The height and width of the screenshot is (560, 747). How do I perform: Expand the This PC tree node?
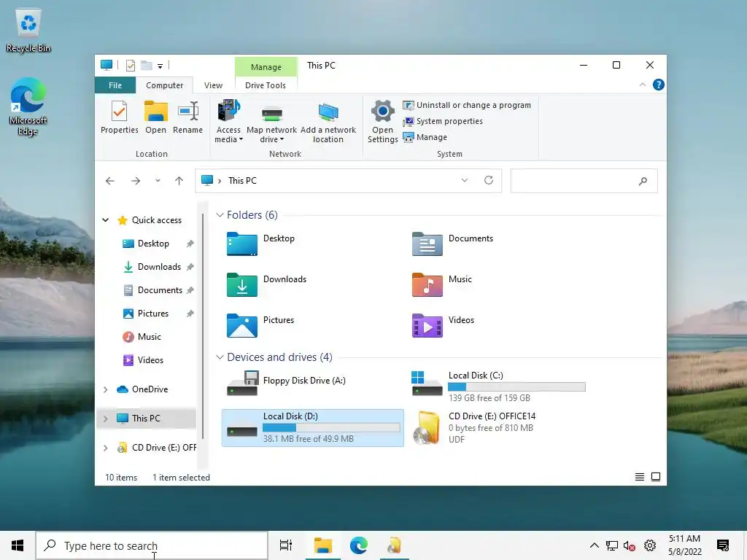[105, 419]
